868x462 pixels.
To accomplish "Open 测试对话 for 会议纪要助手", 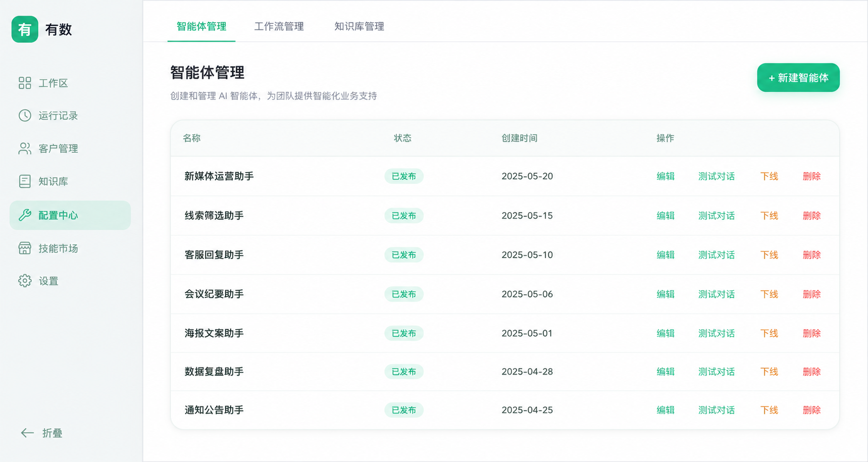I will 717,294.
